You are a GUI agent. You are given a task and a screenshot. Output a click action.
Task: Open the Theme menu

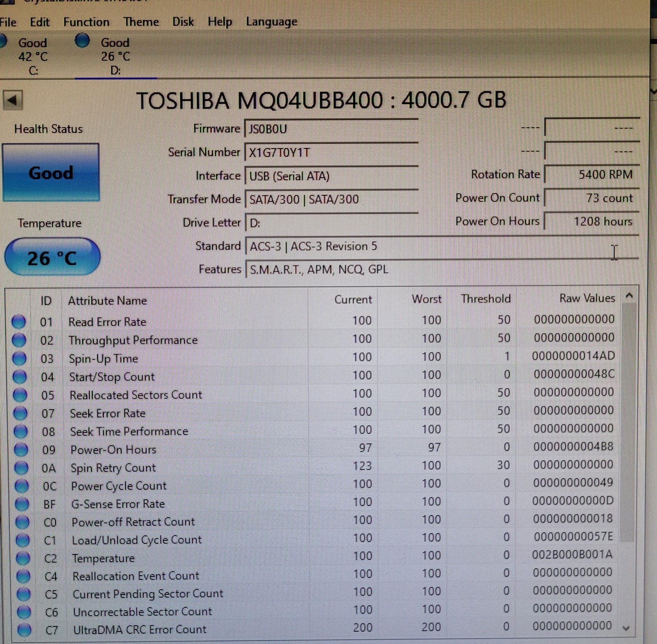[141, 22]
